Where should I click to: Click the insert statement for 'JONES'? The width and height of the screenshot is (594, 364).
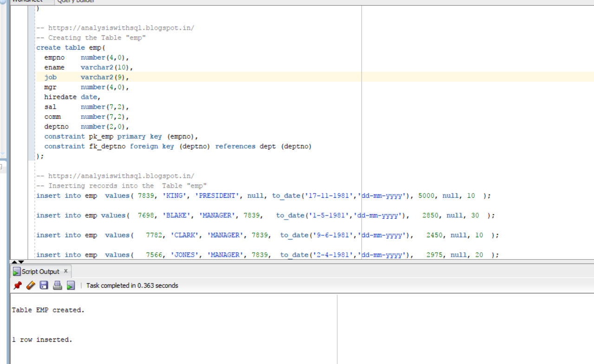click(268, 255)
